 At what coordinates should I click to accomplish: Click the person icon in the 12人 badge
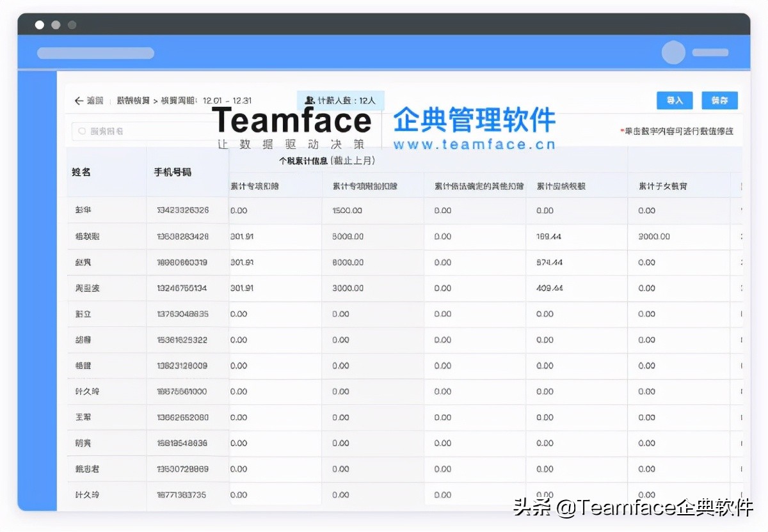point(310,100)
